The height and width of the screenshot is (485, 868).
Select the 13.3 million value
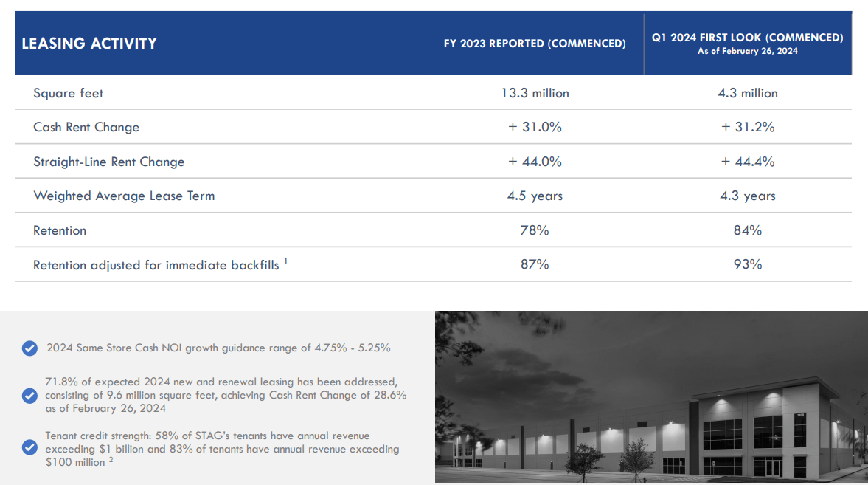coord(535,93)
